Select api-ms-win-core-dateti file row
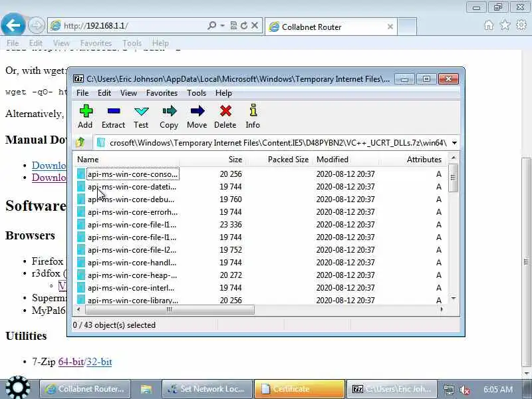532x399 pixels. [261, 187]
